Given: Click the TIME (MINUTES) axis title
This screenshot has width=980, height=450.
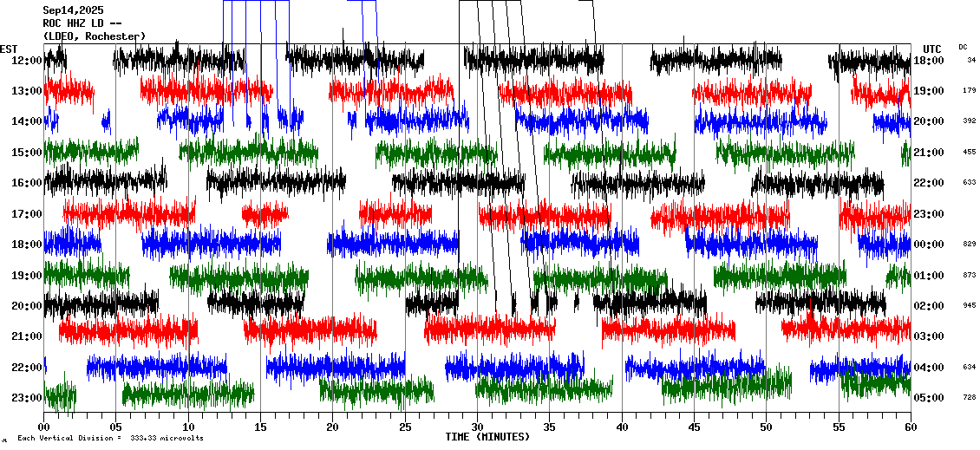Looking at the screenshot, I should pyautogui.click(x=487, y=437).
